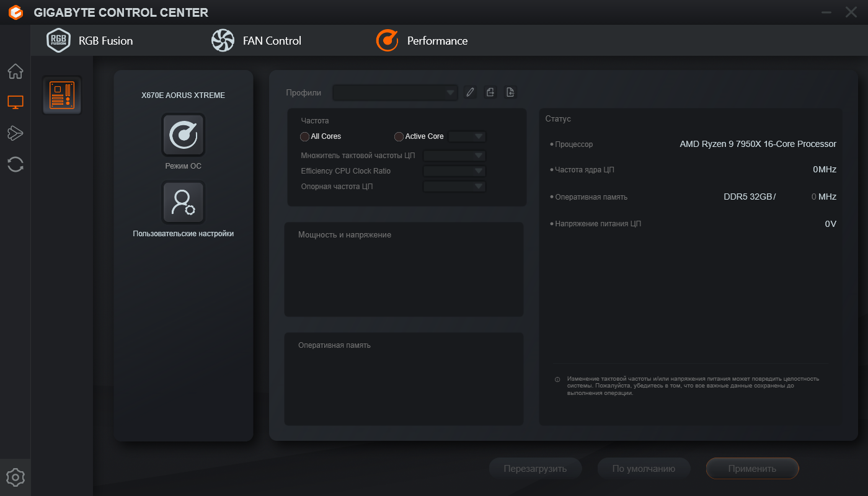Select the Active Core radio button
This screenshot has width=868, height=496.
click(x=399, y=136)
